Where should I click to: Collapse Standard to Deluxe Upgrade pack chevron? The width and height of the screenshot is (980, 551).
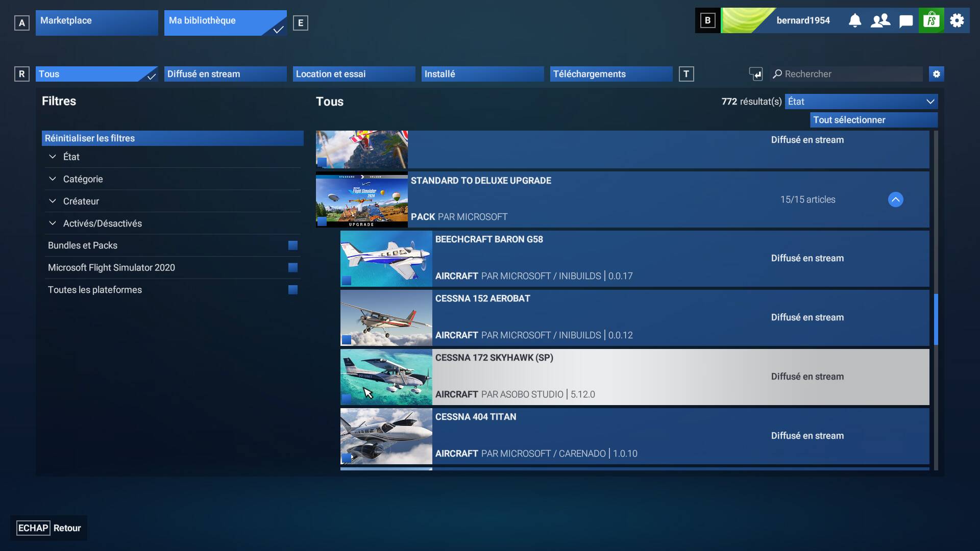(x=896, y=199)
